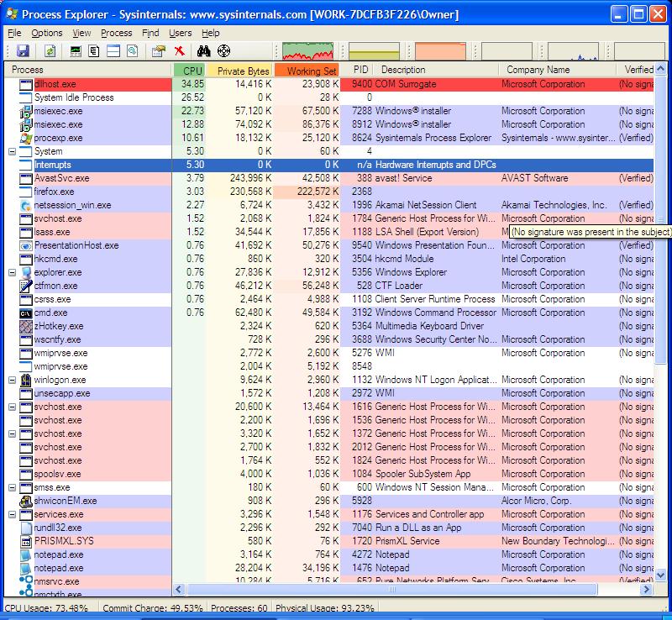This screenshot has width=672, height=620.
Task: Collapse the svchost.exe PID 1372 tree node
Action: (x=12, y=433)
